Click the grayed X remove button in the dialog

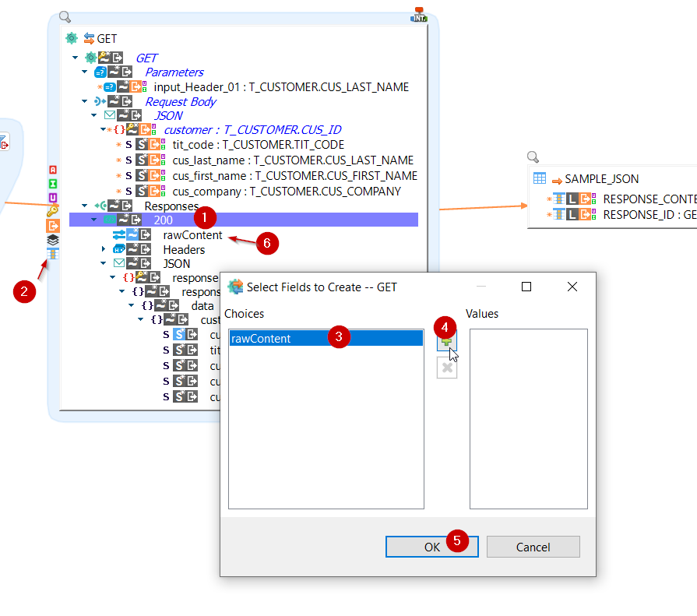(x=447, y=368)
